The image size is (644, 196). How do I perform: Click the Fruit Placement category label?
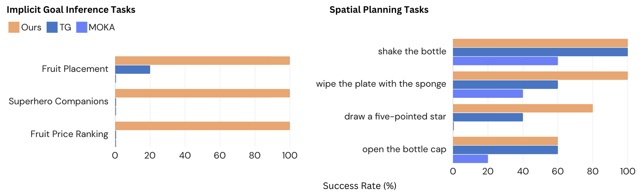point(75,69)
